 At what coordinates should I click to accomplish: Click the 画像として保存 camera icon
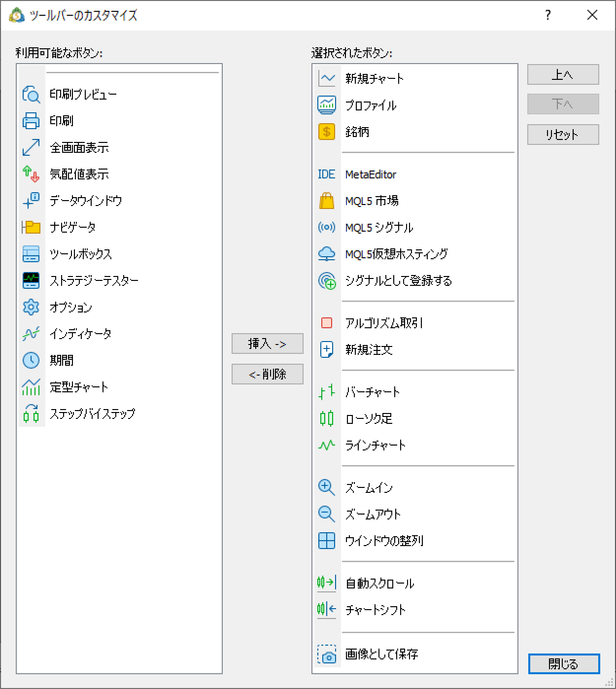[327, 654]
